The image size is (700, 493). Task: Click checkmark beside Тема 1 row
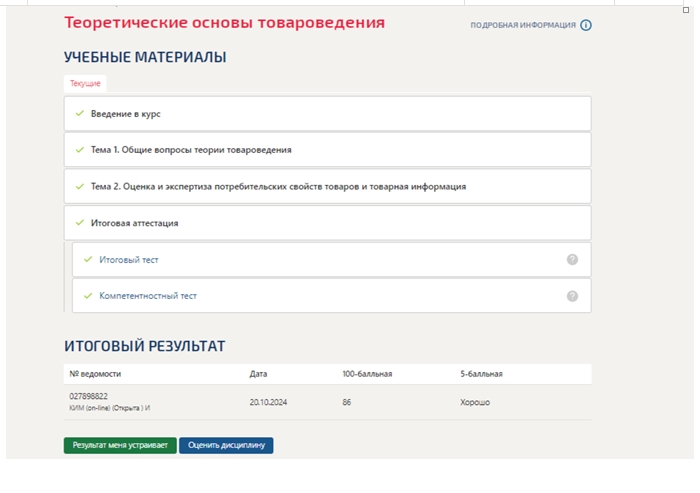[80, 150]
